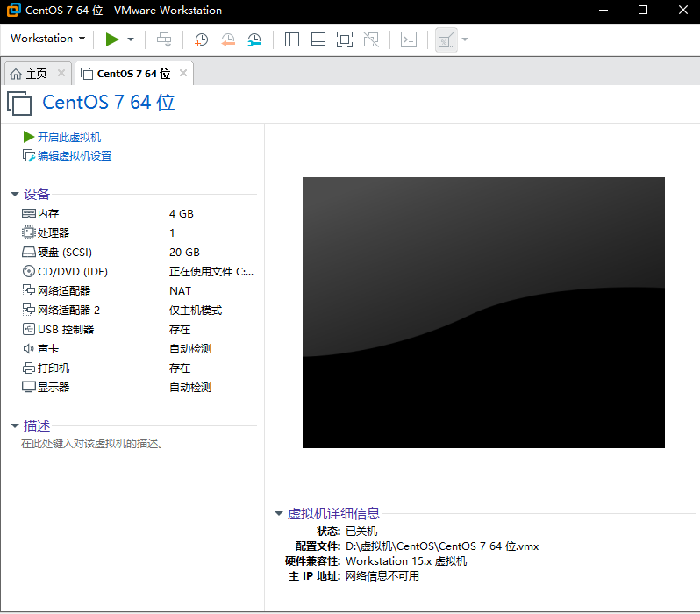Click the 显示器 display icon
700x614 pixels.
tap(29, 387)
